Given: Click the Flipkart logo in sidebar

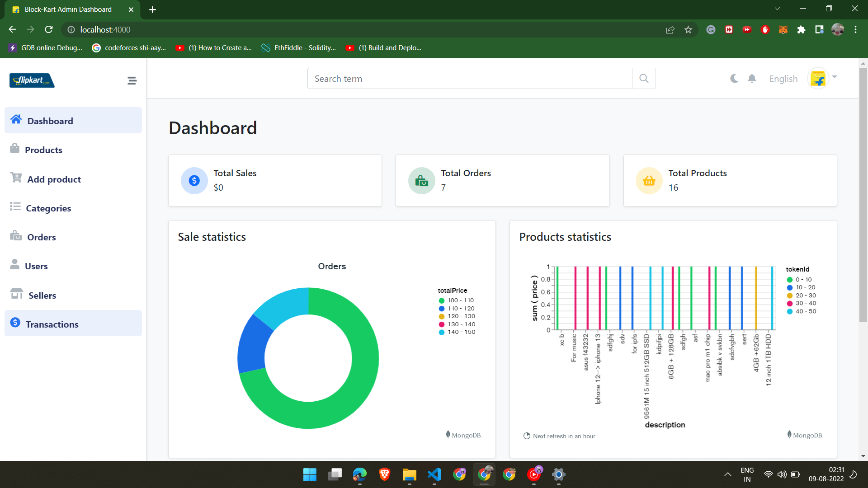Looking at the screenshot, I should click(32, 80).
